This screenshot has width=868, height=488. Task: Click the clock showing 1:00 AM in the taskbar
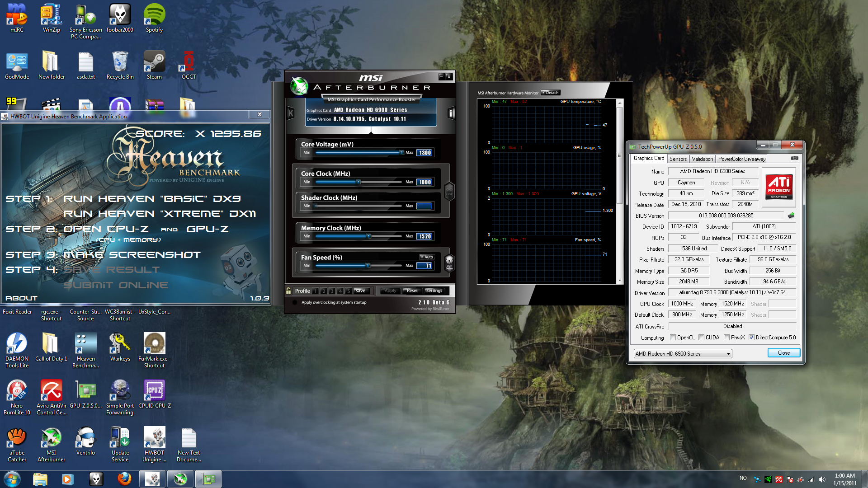(x=844, y=476)
